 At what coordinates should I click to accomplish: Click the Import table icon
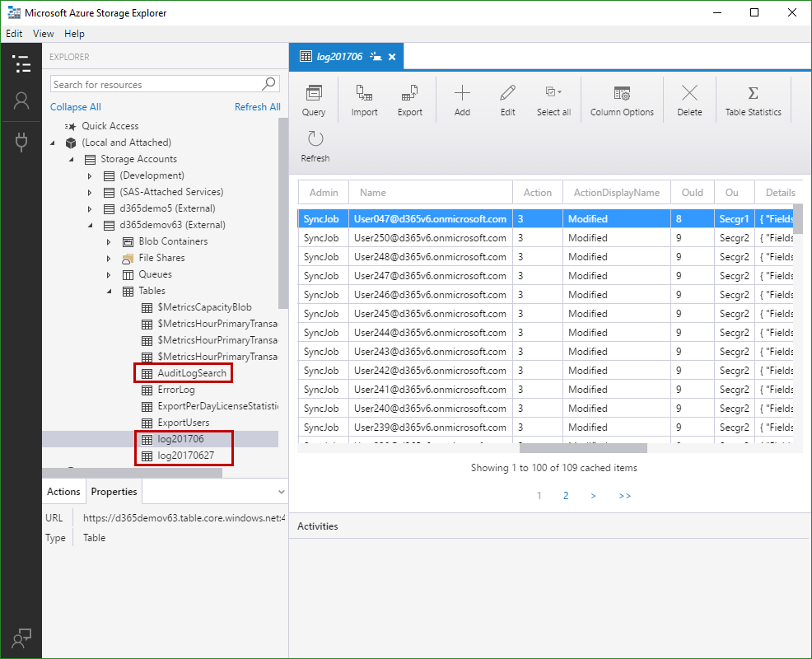pos(364,93)
